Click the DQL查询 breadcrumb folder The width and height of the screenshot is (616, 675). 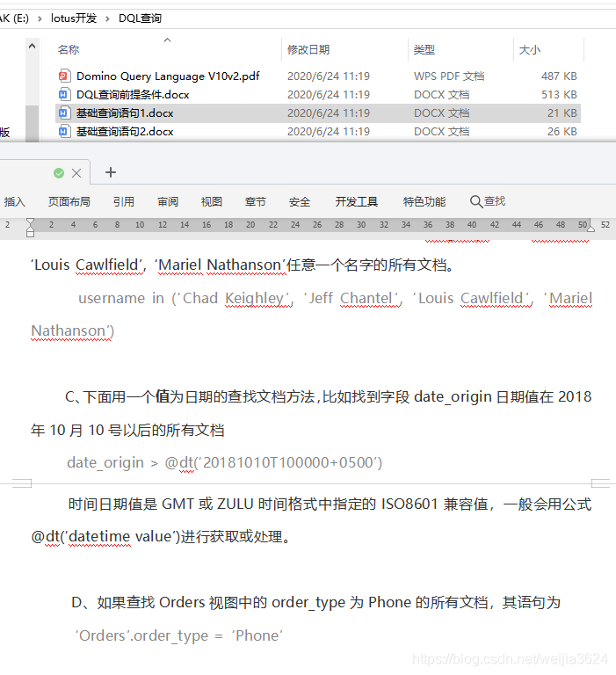click(x=140, y=18)
